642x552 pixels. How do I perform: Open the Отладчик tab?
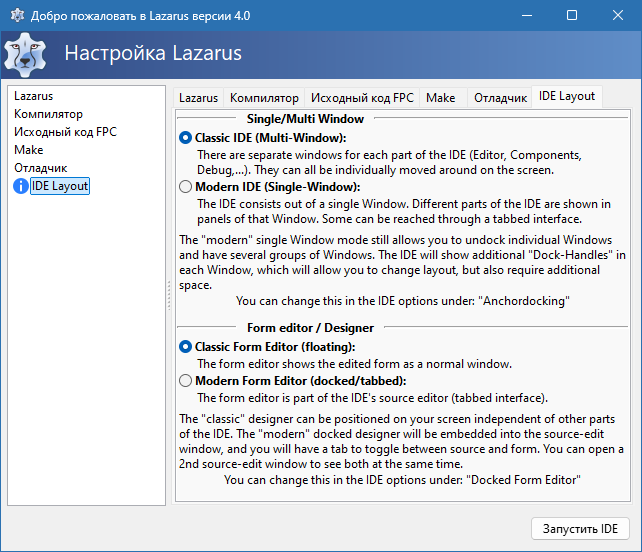[x=500, y=98]
